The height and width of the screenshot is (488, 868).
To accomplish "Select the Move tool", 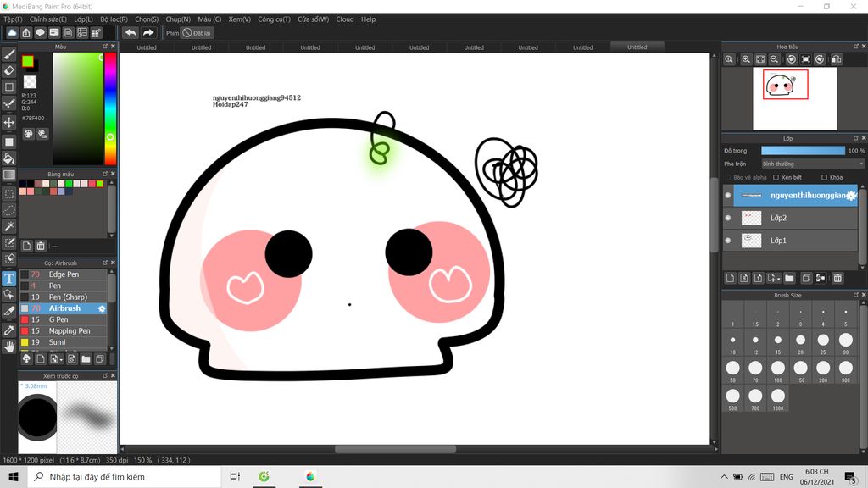I will point(8,122).
